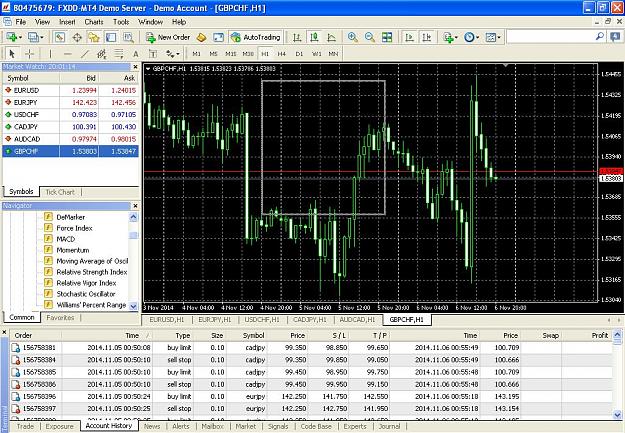Viewport: 625px width, 433px height.
Task: Select the Vertical Line drawing tool
Action: 50,53
